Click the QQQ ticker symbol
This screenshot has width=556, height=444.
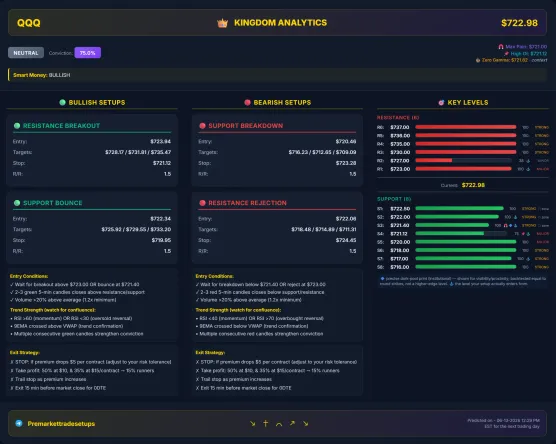point(29,23)
